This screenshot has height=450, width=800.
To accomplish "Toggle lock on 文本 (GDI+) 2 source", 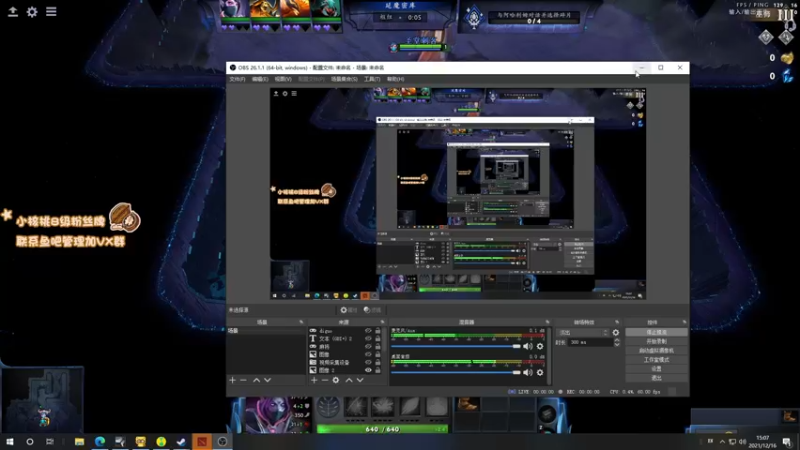I will click(x=378, y=339).
